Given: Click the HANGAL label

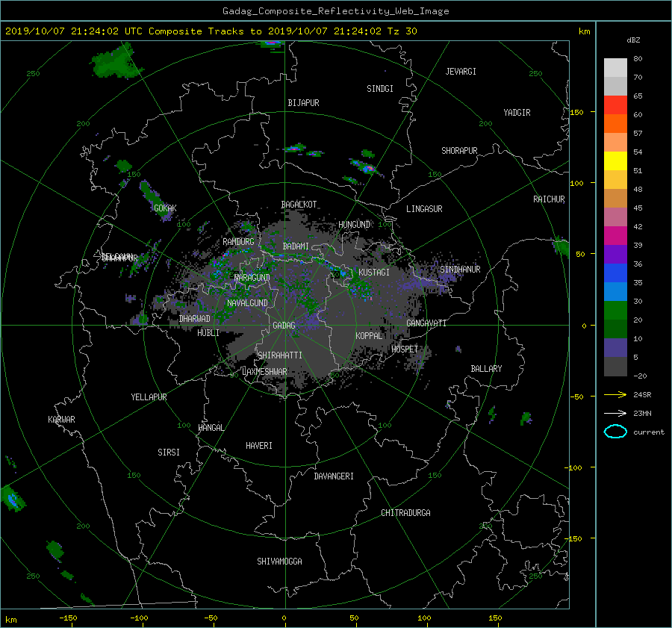Looking at the screenshot, I should coord(211,428).
